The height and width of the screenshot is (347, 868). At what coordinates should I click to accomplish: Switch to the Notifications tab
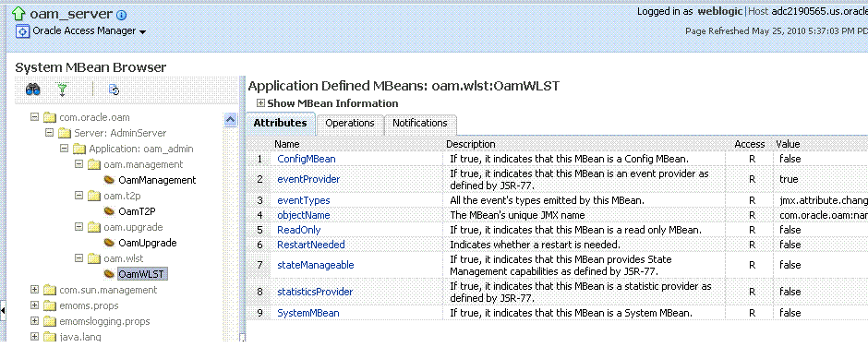coord(419,124)
